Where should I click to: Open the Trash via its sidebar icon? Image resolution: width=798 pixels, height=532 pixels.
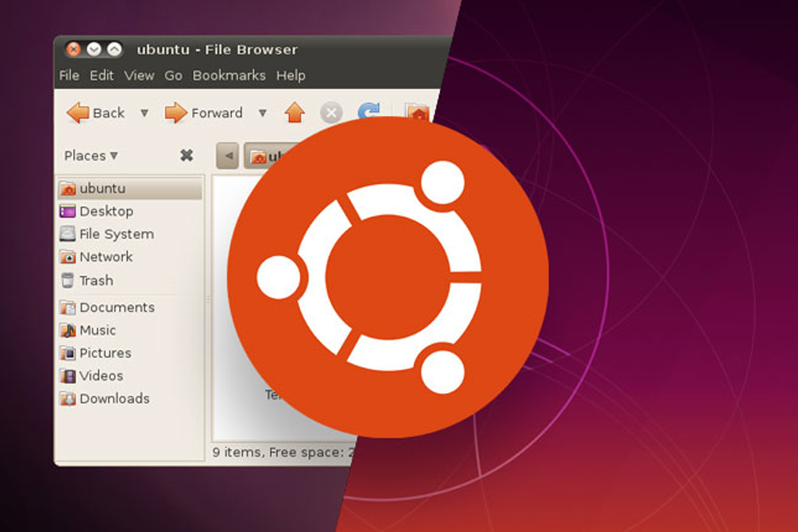click(67, 281)
